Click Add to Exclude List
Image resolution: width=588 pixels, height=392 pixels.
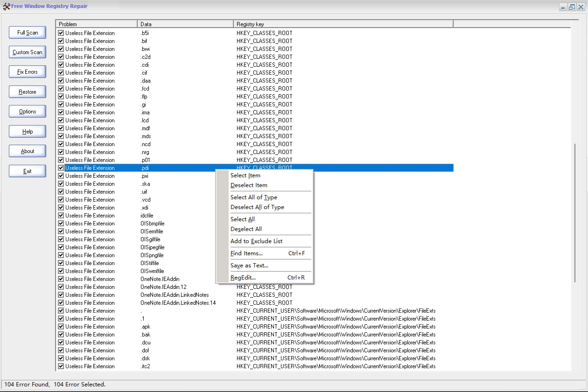click(256, 241)
